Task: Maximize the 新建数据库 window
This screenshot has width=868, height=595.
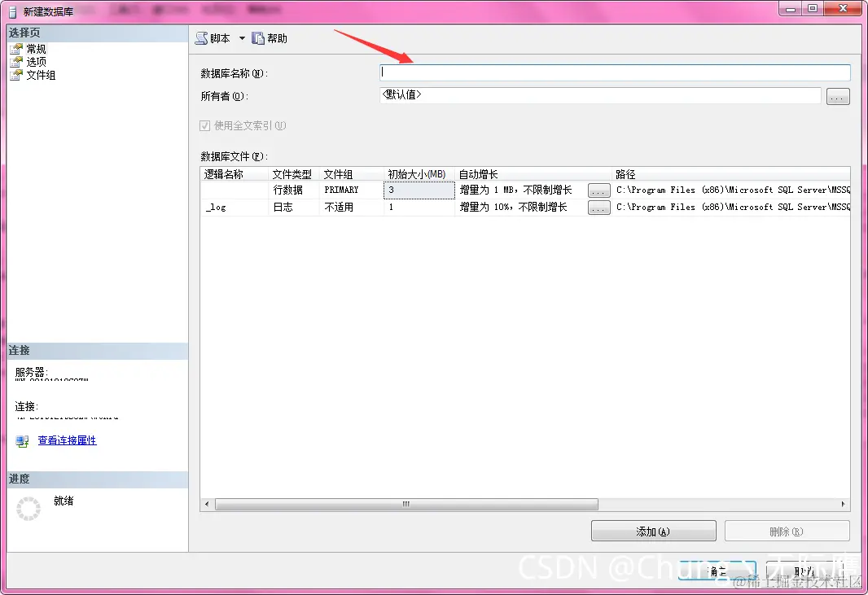Action: [813, 8]
